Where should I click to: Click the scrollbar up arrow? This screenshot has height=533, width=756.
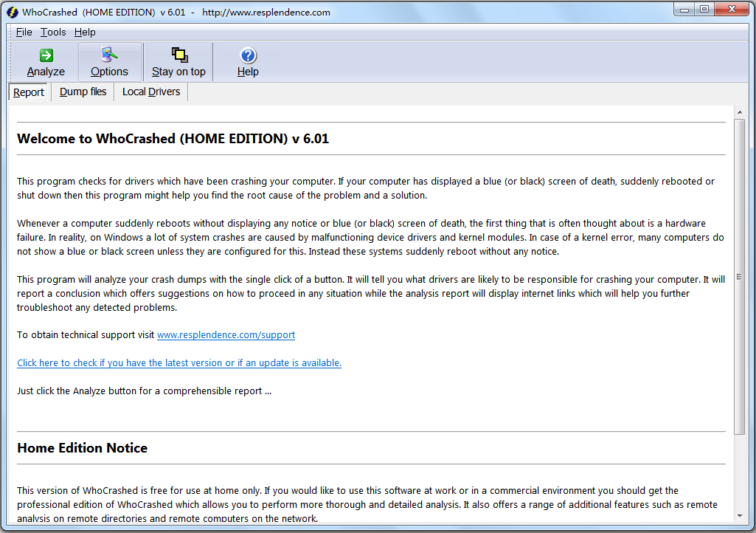(x=740, y=112)
